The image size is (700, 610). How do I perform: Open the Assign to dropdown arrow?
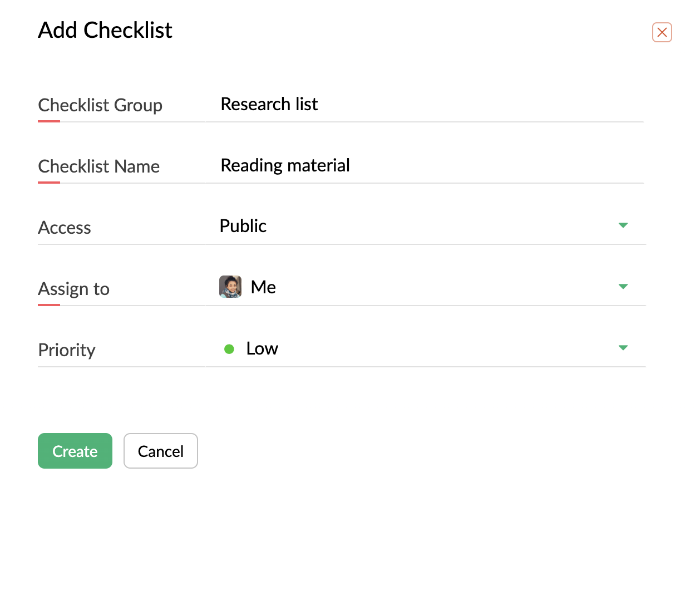[x=623, y=287]
